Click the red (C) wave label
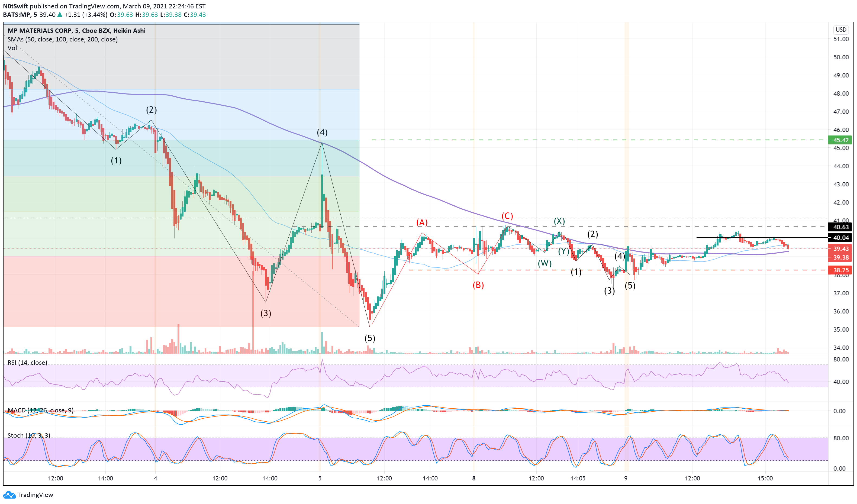This screenshot has width=857, height=504. click(507, 216)
